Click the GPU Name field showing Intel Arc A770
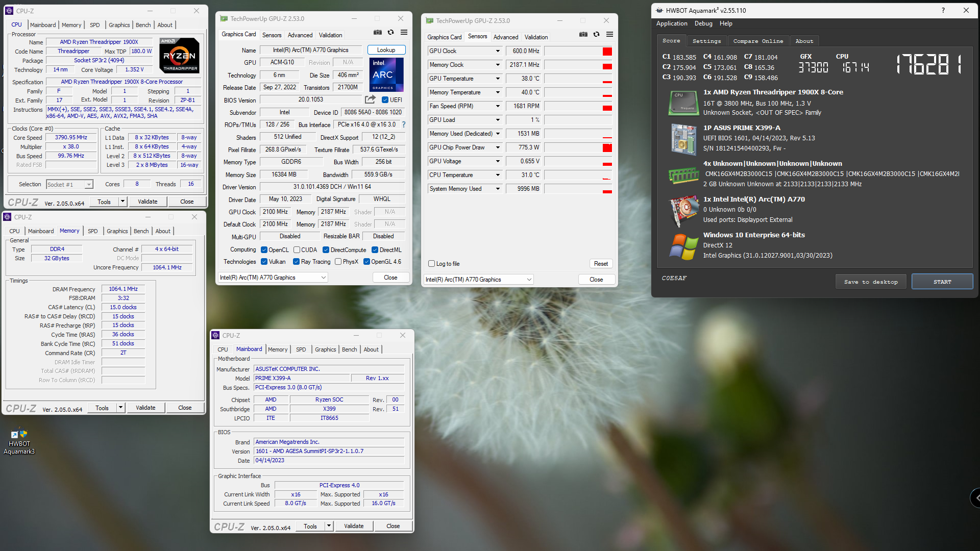 click(310, 50)
